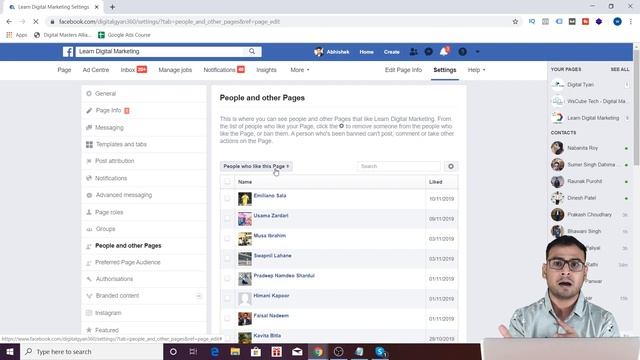Check the box beside Emiliano Sala
This screenshot has width=640, height=360.
pyautogui.click(x=227, y=199)
